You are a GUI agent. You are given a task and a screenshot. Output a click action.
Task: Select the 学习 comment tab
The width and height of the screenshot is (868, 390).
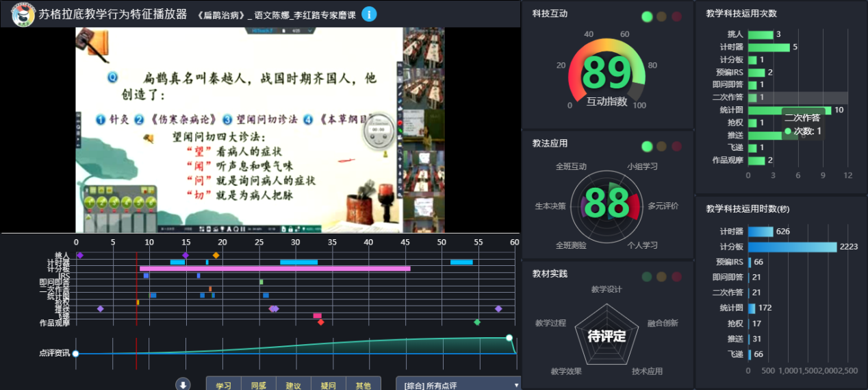coord(224,385)
